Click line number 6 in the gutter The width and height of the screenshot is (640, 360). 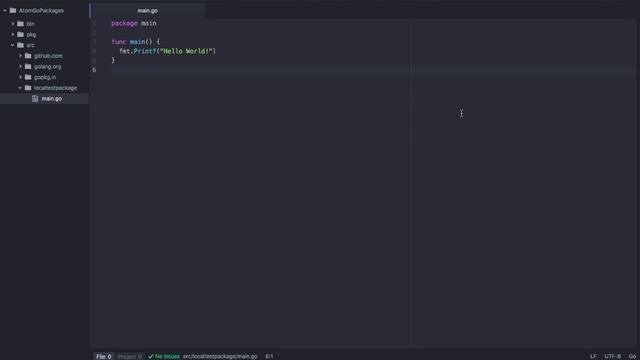pyautogui.click(x=94, y=70)
